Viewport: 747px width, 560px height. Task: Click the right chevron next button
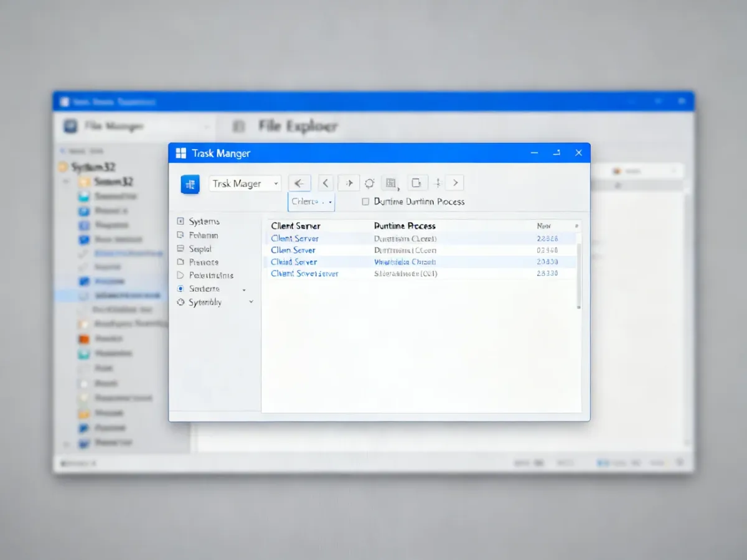point(455,183)
